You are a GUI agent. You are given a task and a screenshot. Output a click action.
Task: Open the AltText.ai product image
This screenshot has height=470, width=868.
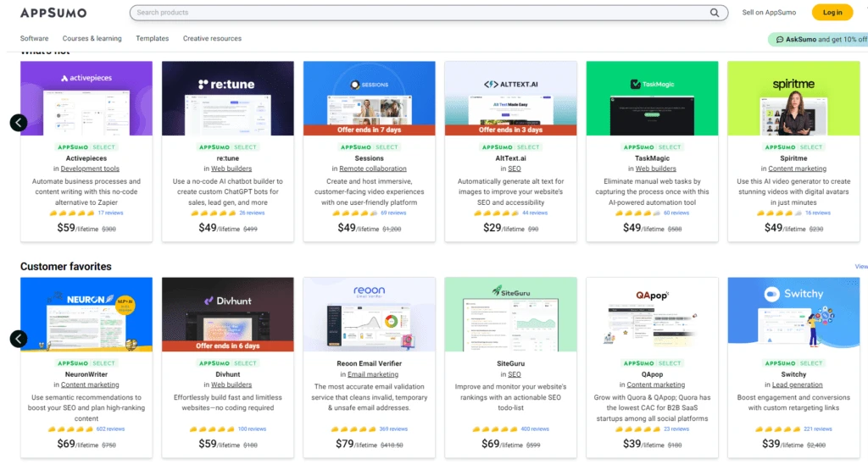(x=510, y=98)
